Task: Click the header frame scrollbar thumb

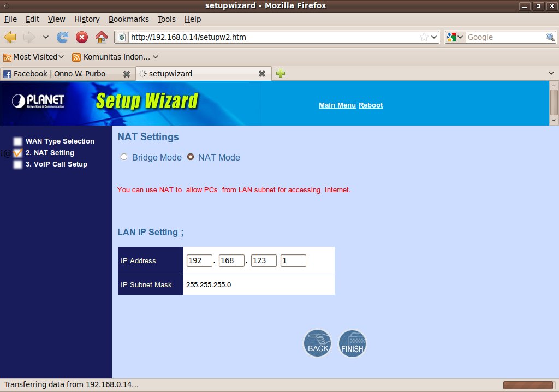Action: pyautogui.click(x=554, y=103)
